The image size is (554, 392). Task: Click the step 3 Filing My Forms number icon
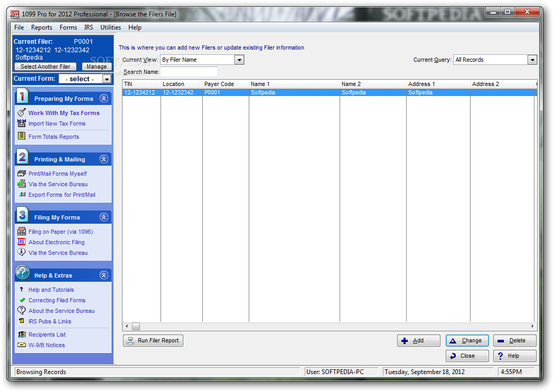point(22,215)
